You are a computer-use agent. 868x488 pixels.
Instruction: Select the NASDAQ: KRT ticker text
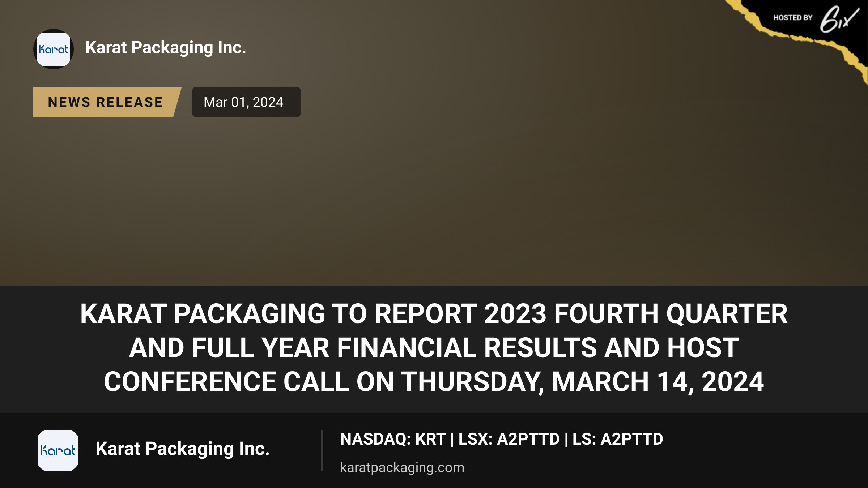pos(393,439)
